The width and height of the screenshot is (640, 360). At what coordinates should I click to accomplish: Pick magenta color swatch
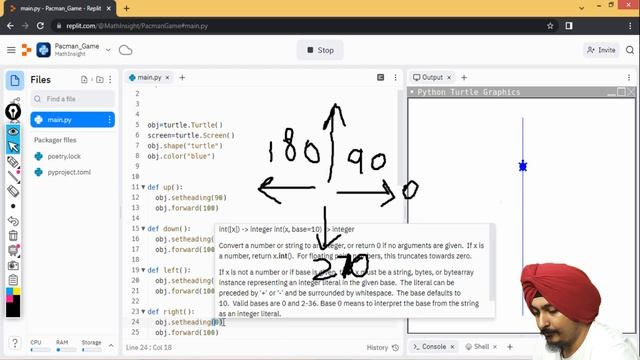[9, 299]
